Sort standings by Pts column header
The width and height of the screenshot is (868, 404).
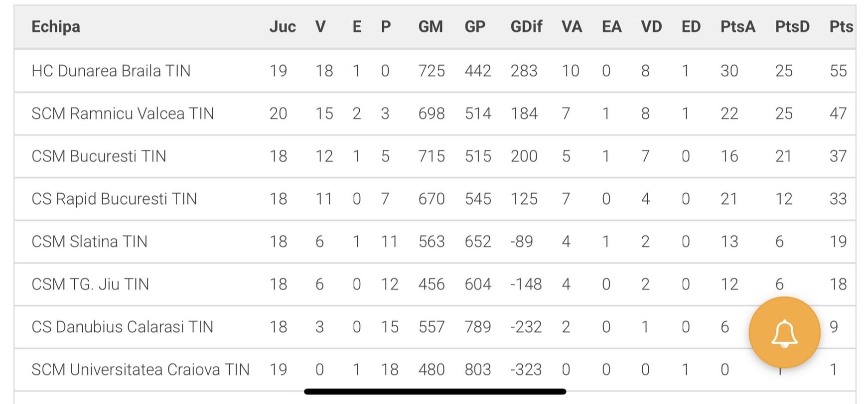tap(841, 26)
